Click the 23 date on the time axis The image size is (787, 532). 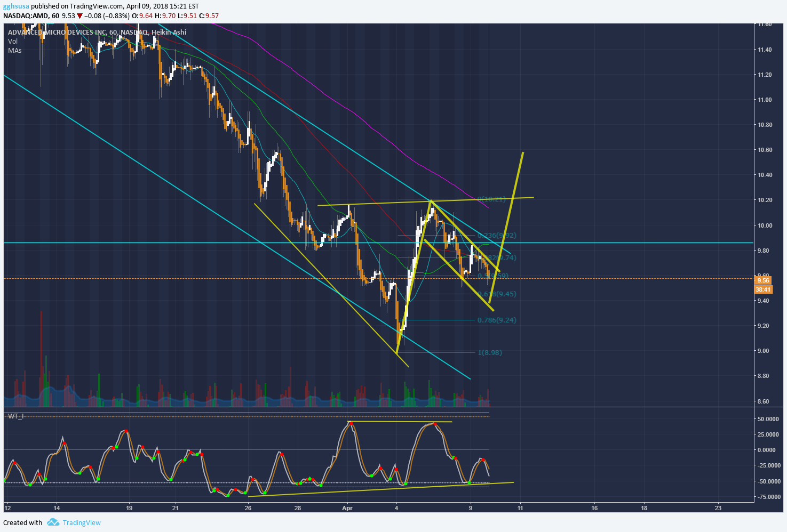coord(718,508)
